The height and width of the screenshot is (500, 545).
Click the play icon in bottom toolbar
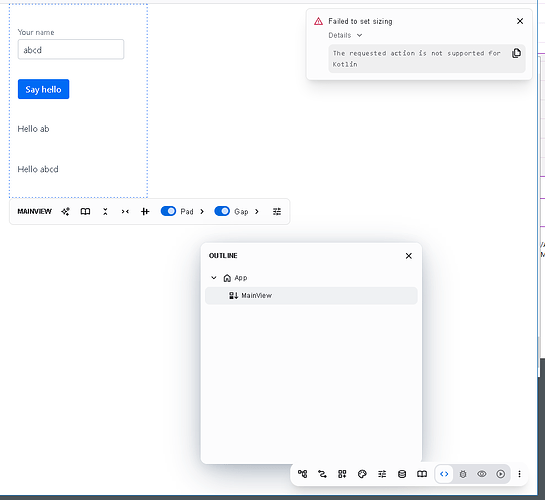point(501,474)
